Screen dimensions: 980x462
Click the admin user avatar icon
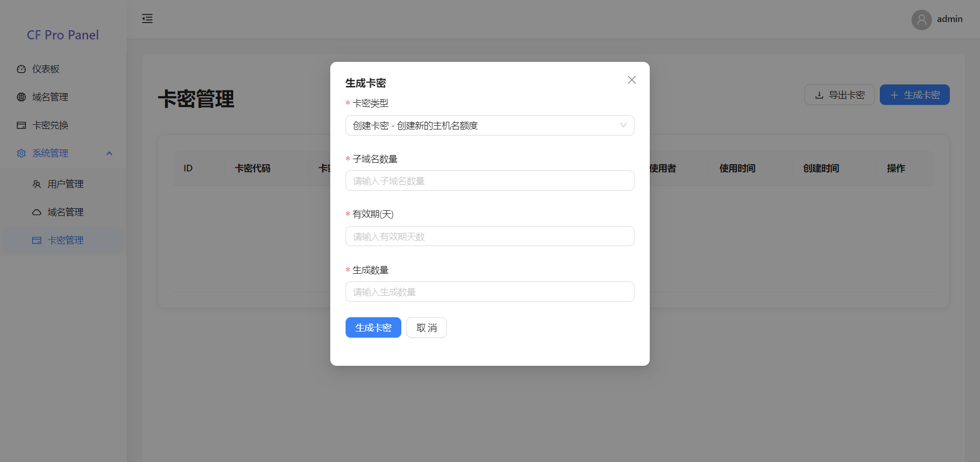pos(921,19)
